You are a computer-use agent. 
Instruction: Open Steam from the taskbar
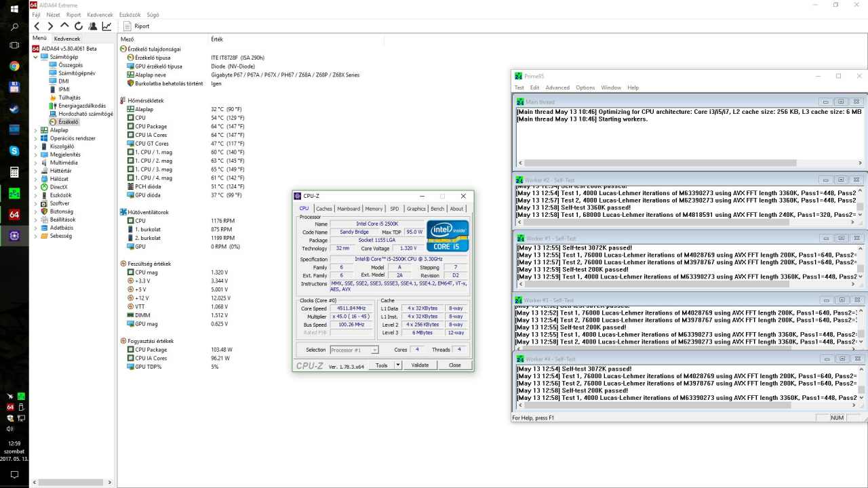pyautogui.click(x=14, y=108)
